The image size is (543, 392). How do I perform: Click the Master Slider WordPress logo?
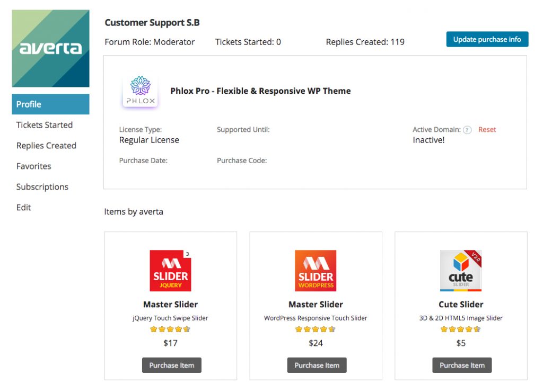[316, 271]
